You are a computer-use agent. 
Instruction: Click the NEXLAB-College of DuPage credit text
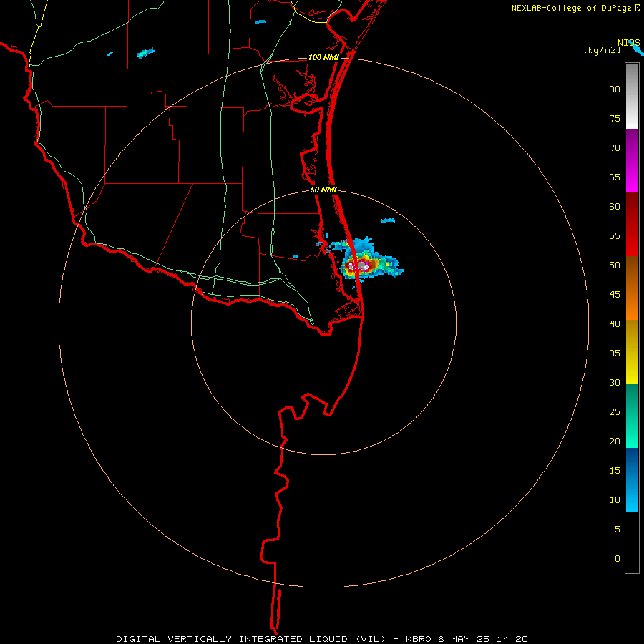point(572,8)
